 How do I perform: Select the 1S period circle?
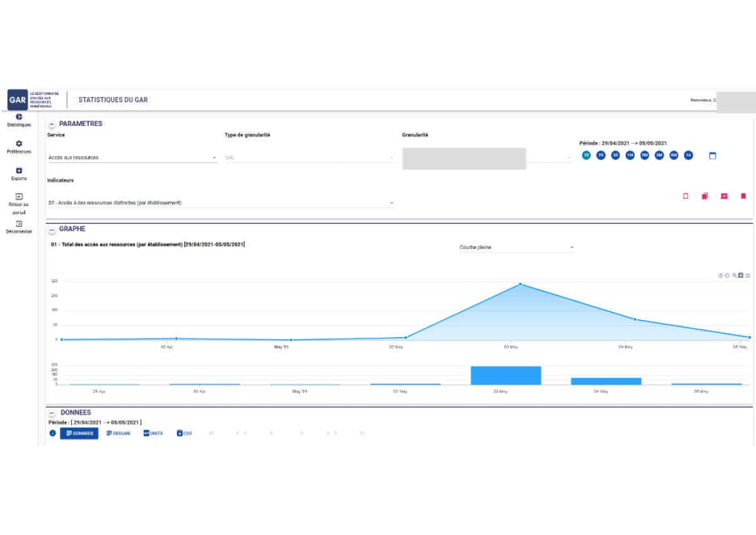(x=587, y=156)
